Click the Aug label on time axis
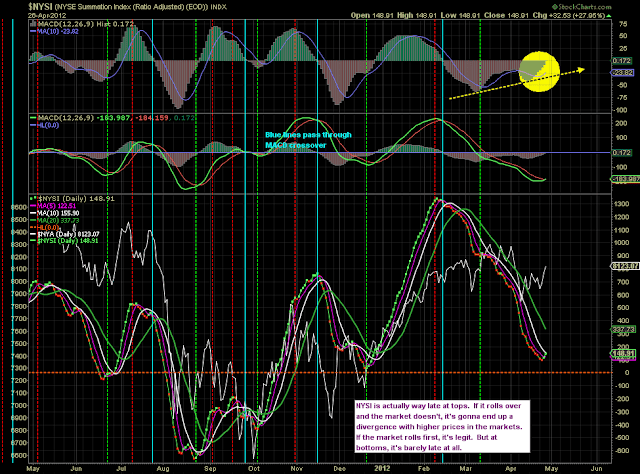 point(163,468)
